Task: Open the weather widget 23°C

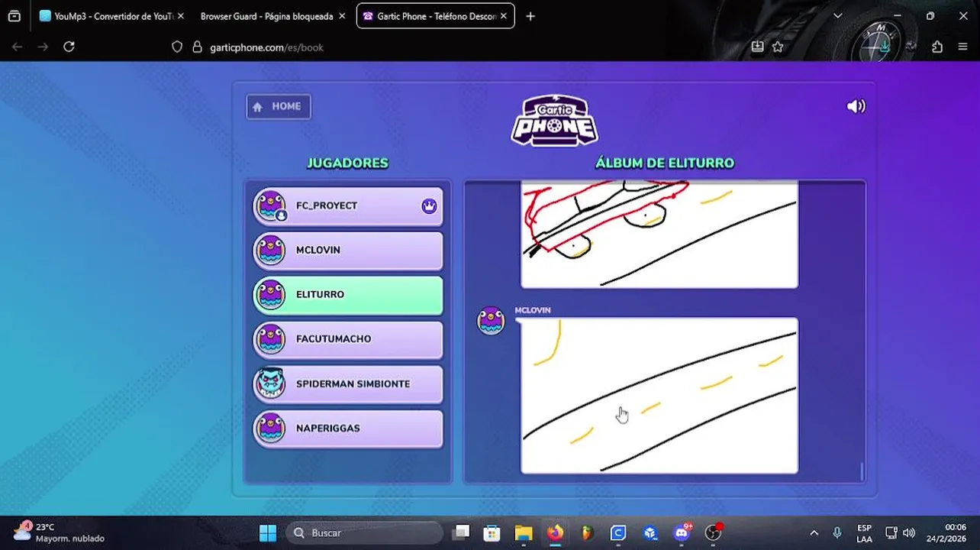Action: pyautogui.click(x=59, y=532)
